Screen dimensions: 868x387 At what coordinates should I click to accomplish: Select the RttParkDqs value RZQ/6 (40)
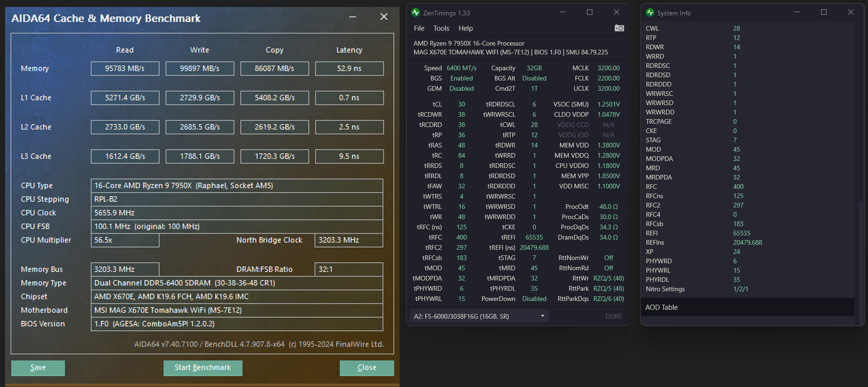(x=609, y=299)
